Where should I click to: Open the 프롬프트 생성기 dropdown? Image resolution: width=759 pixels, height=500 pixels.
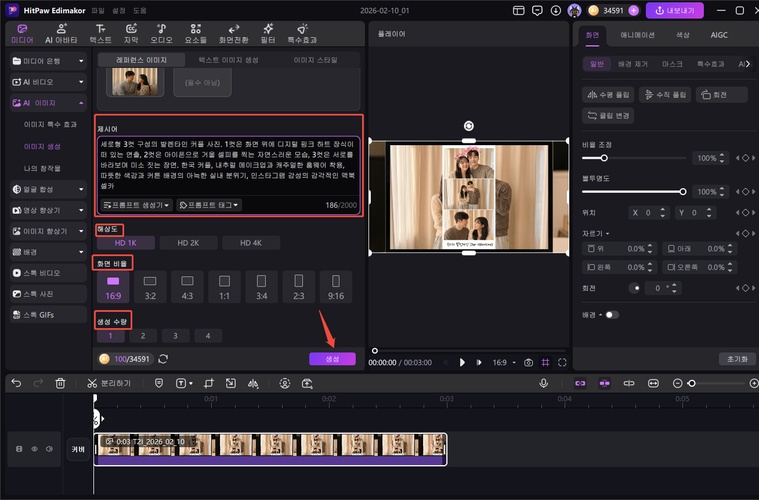pos(137,205)
